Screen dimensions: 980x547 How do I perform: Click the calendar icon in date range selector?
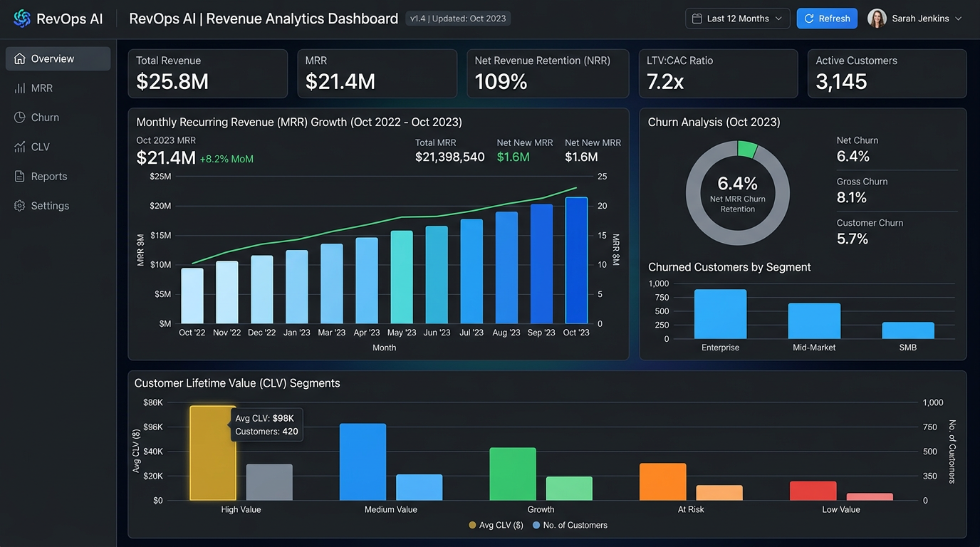[x=697, y=19]
